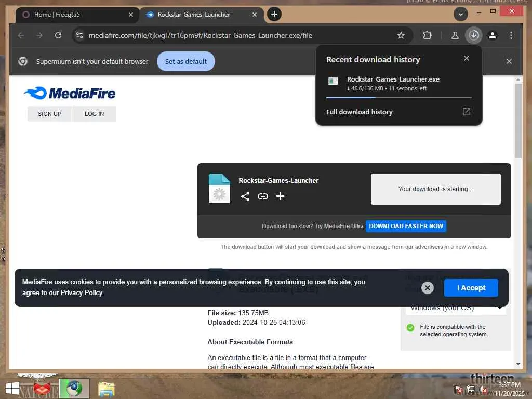Click the network tray icon
This screenshot has height=399, width=532.
point(470,389)
